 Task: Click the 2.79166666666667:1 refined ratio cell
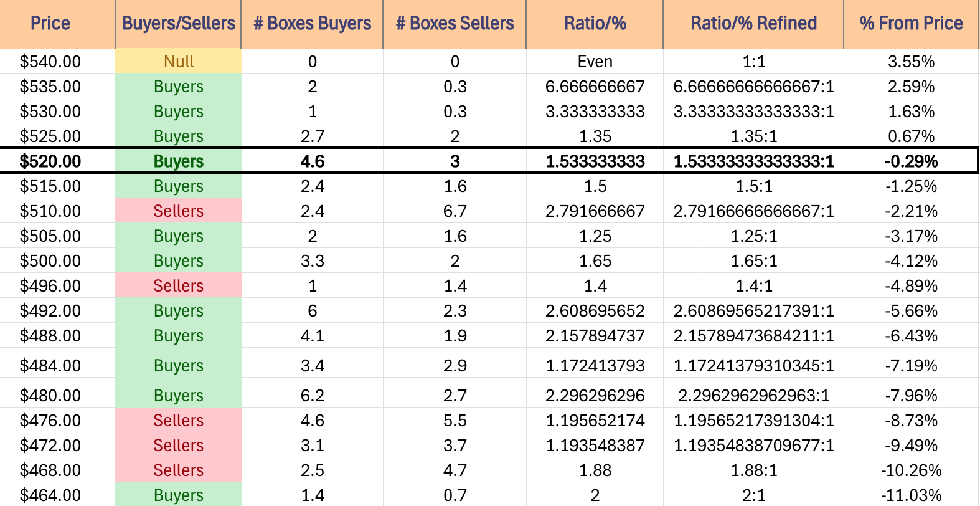753,211
